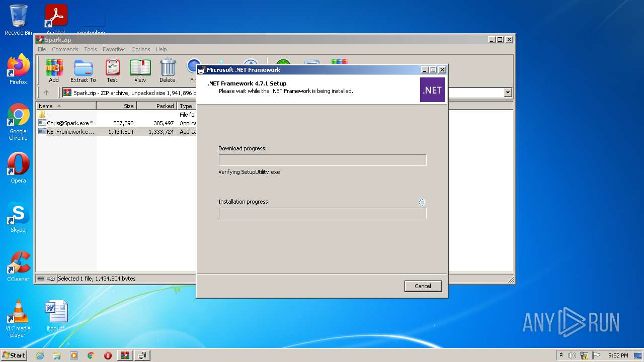
Task: Open the WinRAR Tools menu
Action: [91, 49]
